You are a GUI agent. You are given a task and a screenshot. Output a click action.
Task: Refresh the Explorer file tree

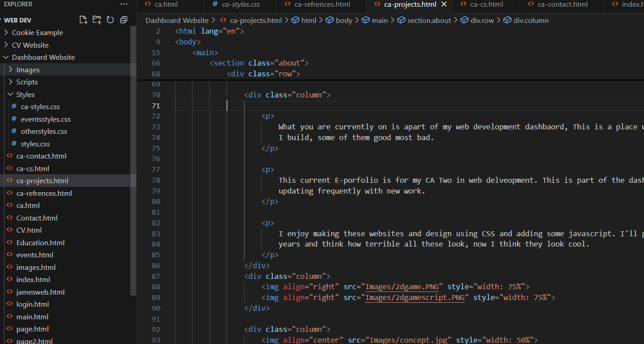click(110, 20)
